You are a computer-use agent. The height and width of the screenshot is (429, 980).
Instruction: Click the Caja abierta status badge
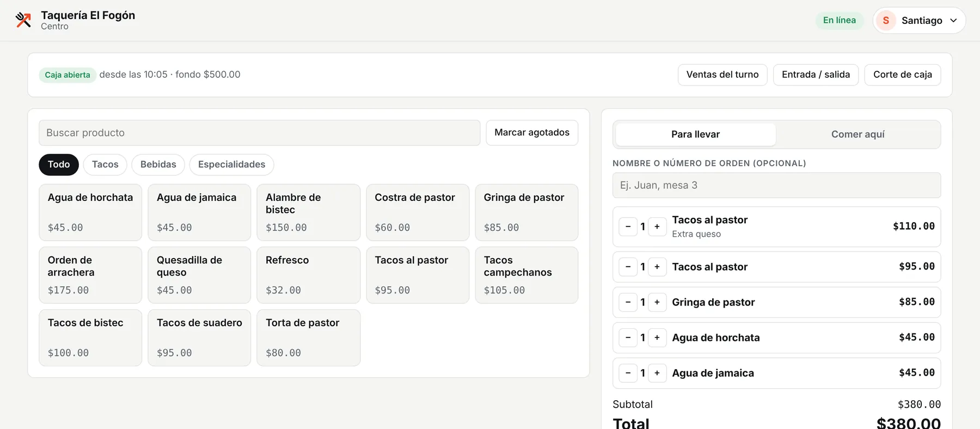[68, 75]
